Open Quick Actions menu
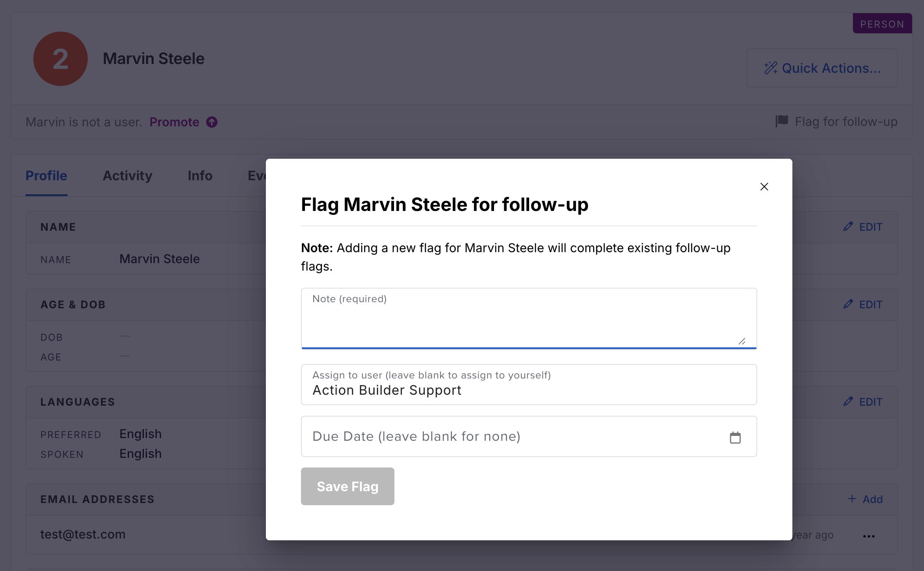The width and height of the screenshot is (924, 571). 822,68
